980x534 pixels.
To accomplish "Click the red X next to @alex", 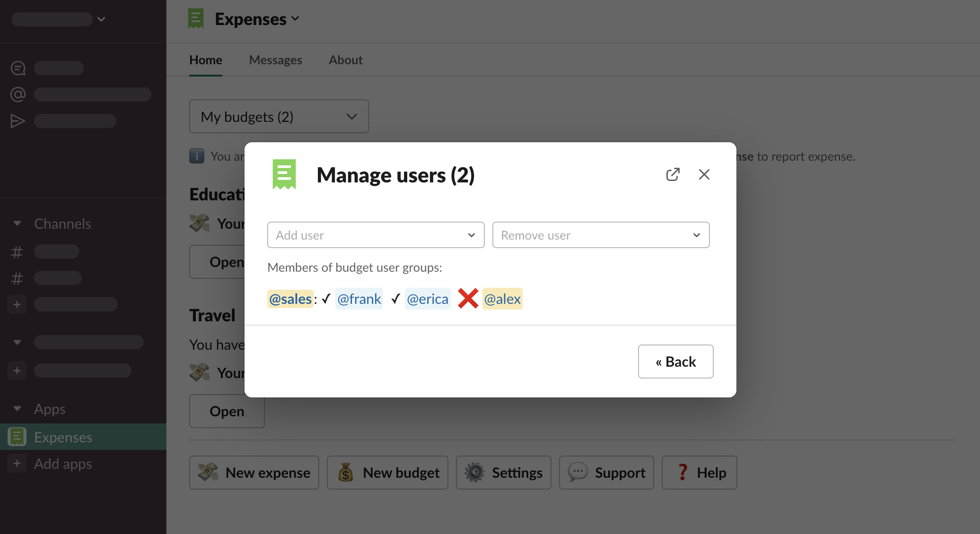I will pos(468,299).
